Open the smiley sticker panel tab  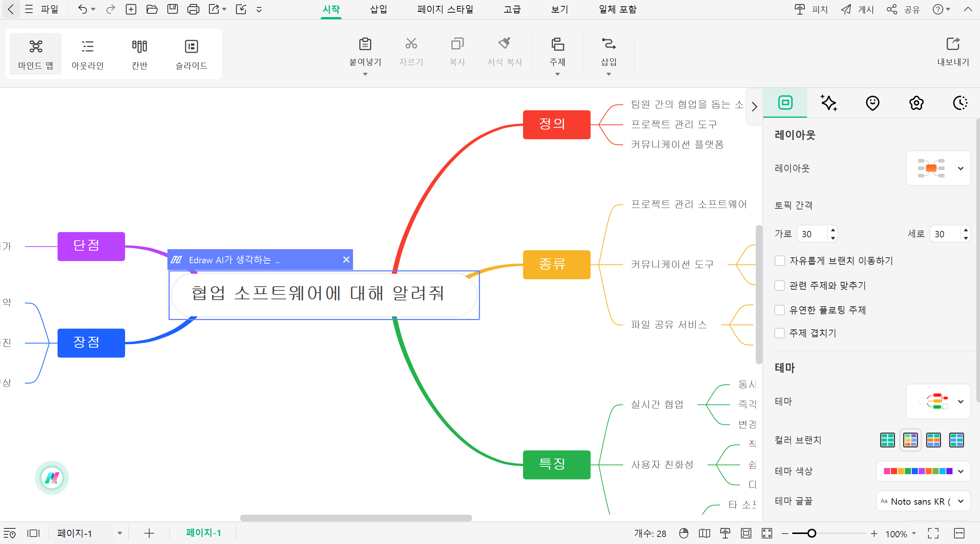pyautogui.click(x=872, y=103)
